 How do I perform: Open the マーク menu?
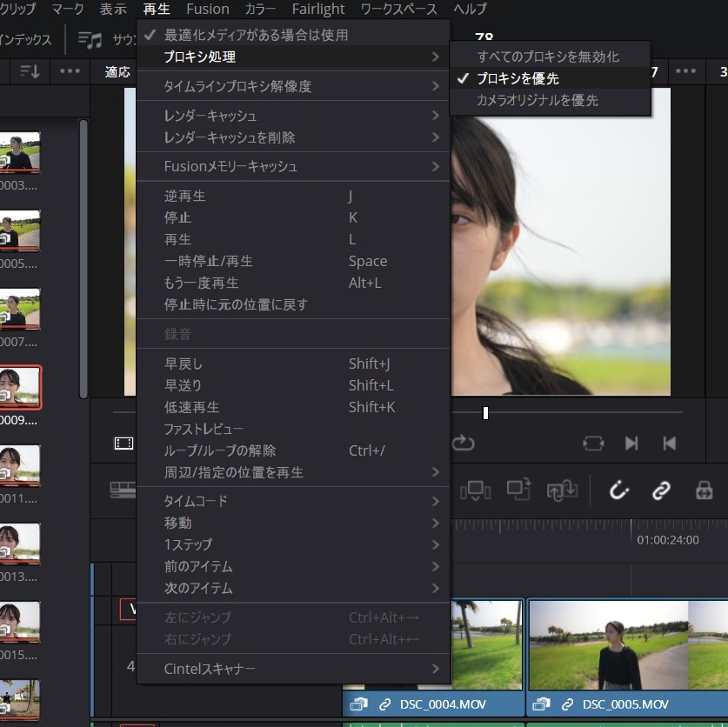[68, 9]
